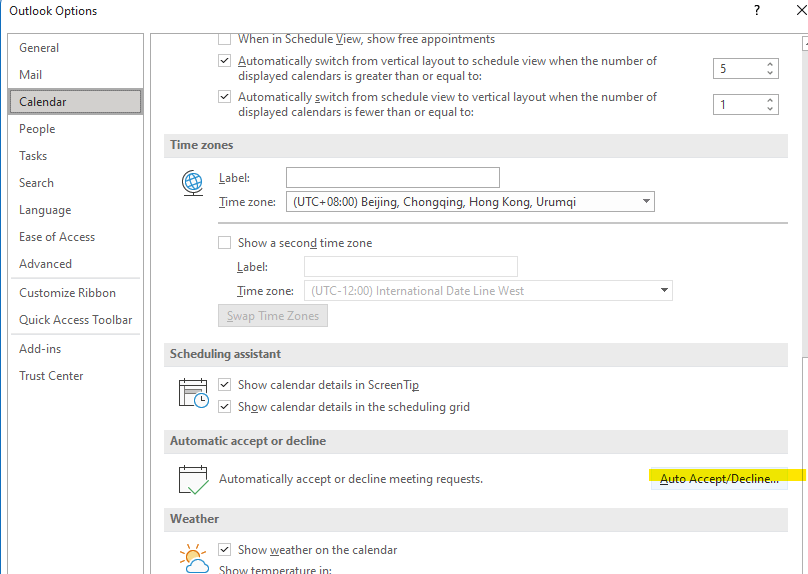The width and height of the screenshot is (808, 574).
Task: Open the Trust Center category
Action: [76, 376]
